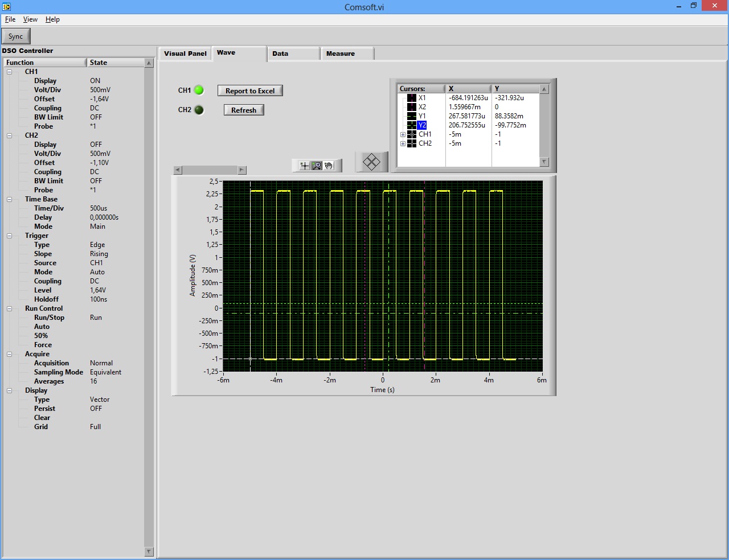This screenshot has height=560, width=729.
Task: Click the Y2 cursor glyph
Action: pyautogui.click(x=411, y=125)
